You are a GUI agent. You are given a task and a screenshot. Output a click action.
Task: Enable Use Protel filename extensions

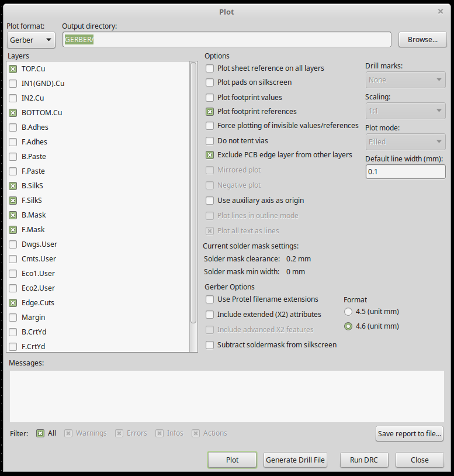tap(210, 299)
